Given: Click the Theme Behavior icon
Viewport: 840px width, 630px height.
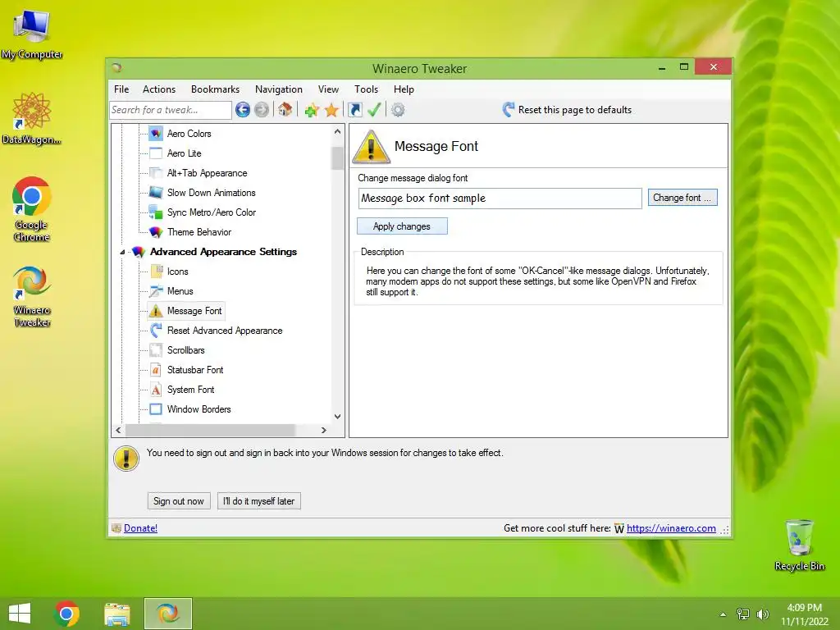Looking at the screenshot, I should [156, 232].
